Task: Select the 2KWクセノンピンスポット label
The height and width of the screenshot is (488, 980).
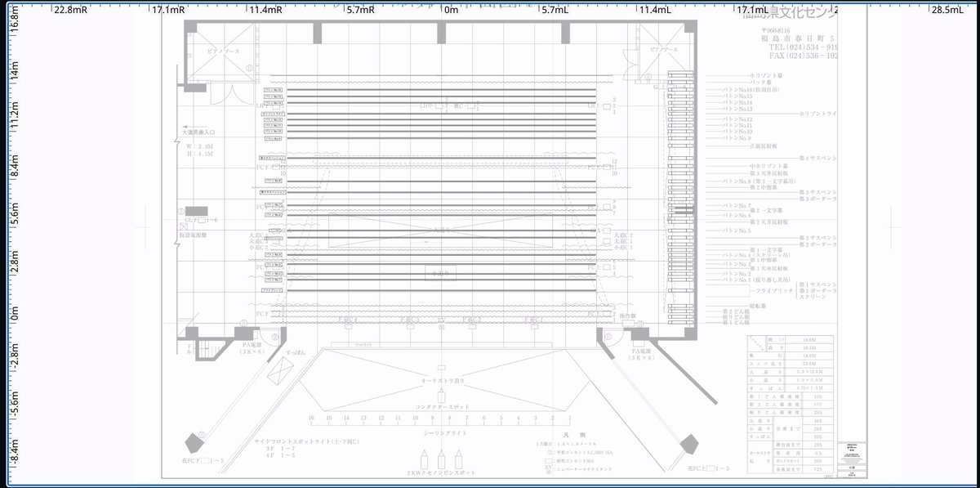Action: pos(442,472)
